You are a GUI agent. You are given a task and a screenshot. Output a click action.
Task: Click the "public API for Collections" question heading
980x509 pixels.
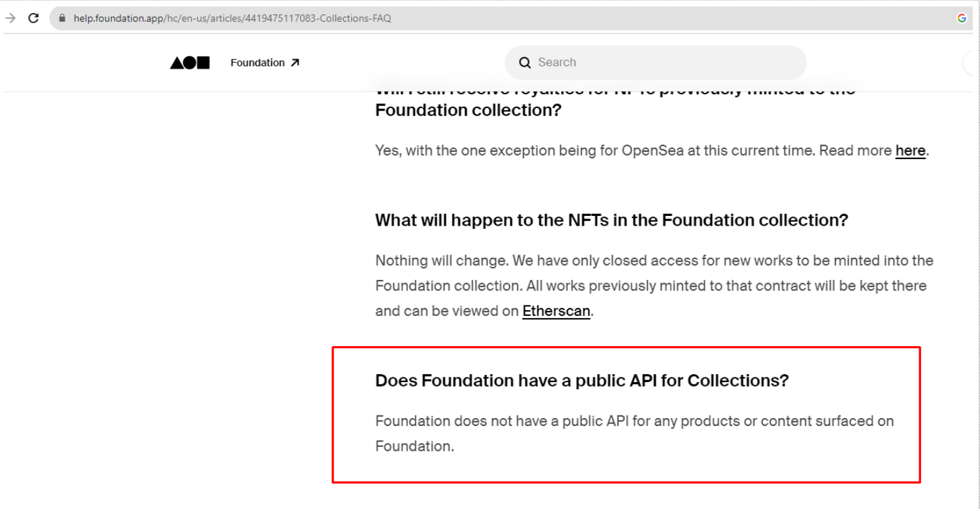pos(582,380)
